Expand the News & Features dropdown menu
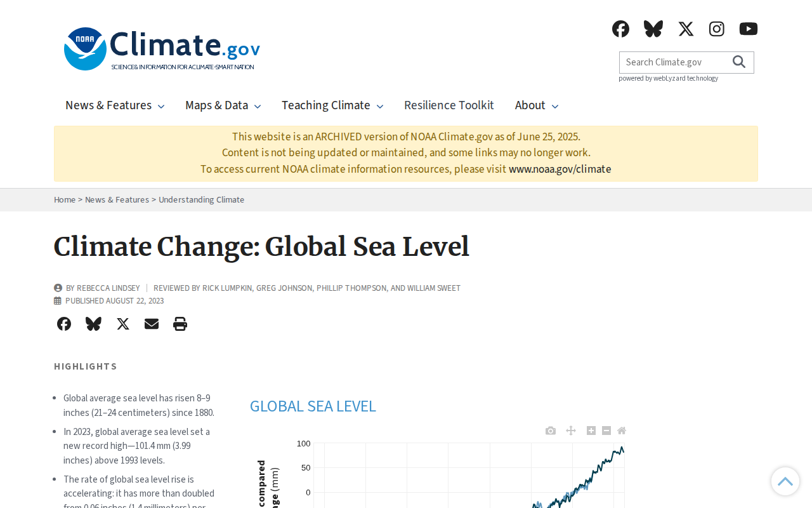The width and height of the screenshot is (812, 508). [x=115, y=105]
